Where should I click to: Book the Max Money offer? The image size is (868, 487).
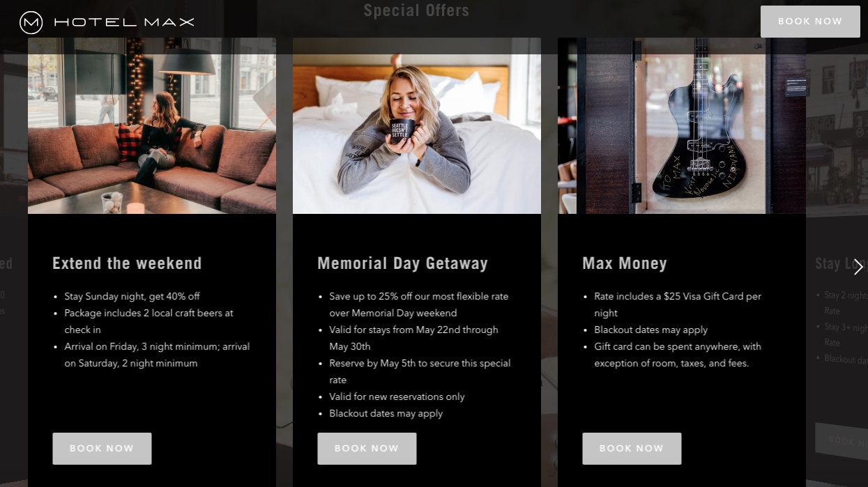click(x=632, y=449)
